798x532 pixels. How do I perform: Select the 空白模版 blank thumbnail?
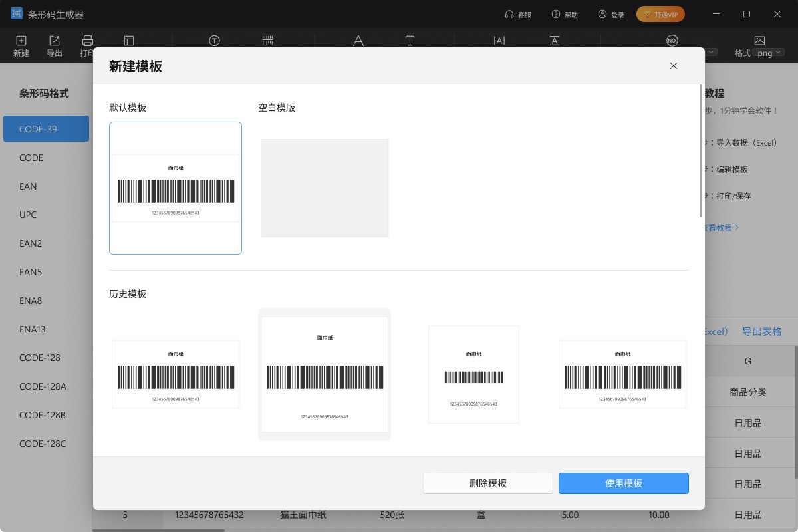[x=325, y=188]
